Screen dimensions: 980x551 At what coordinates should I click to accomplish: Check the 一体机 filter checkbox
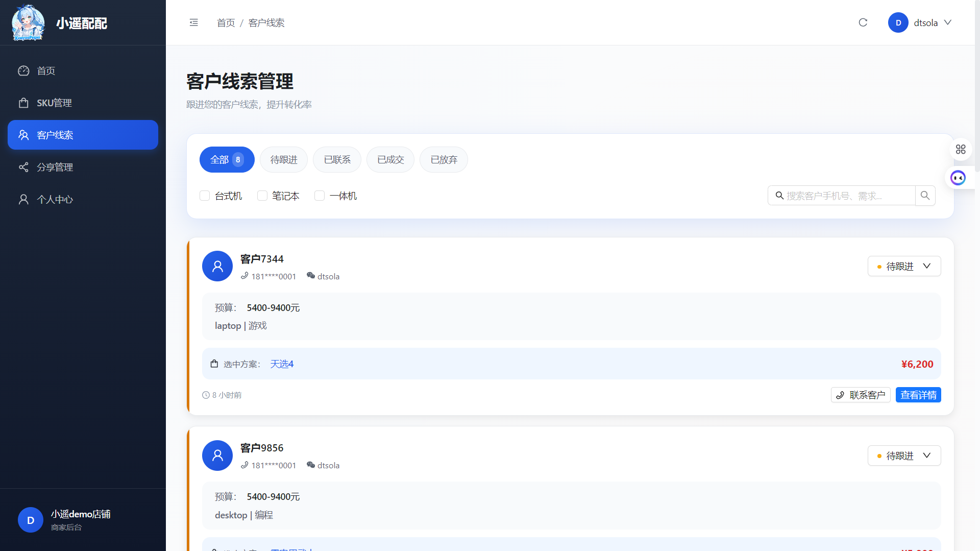point(320,196)
